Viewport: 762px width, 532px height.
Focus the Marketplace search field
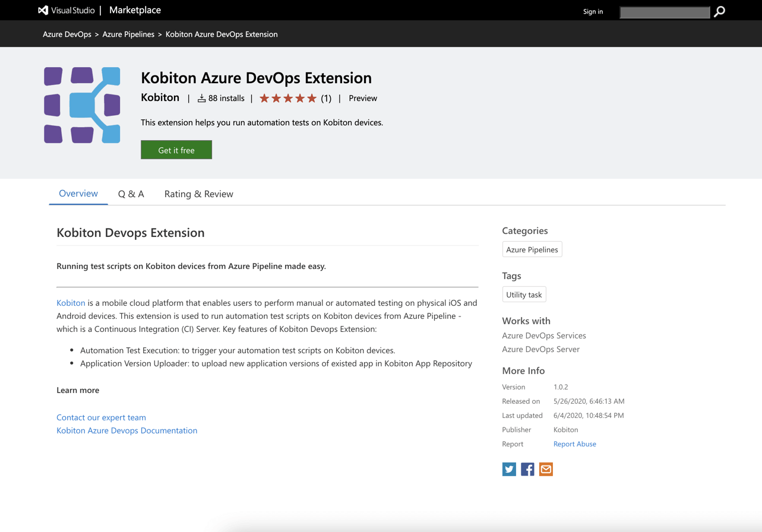click(x=665, y=12)
